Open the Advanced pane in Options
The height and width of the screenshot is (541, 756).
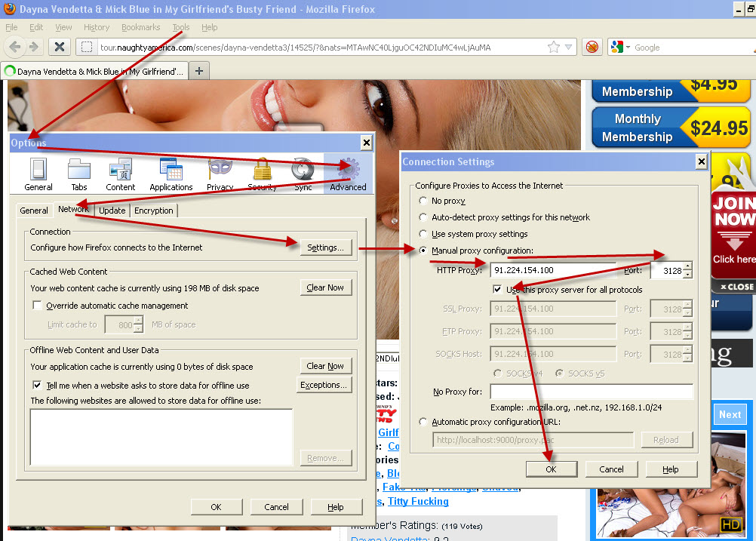coord(348,174)
